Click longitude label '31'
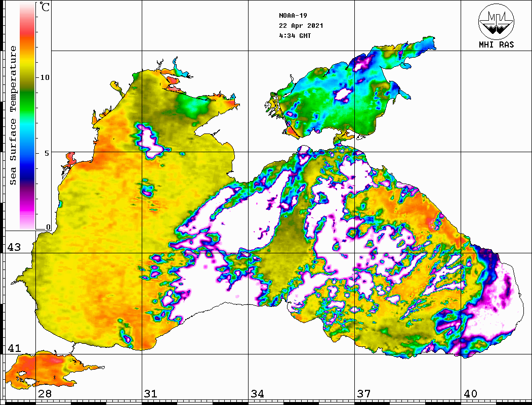Image resolution: width=532 pixels, height=405 pixels. (x=151, y=394)
